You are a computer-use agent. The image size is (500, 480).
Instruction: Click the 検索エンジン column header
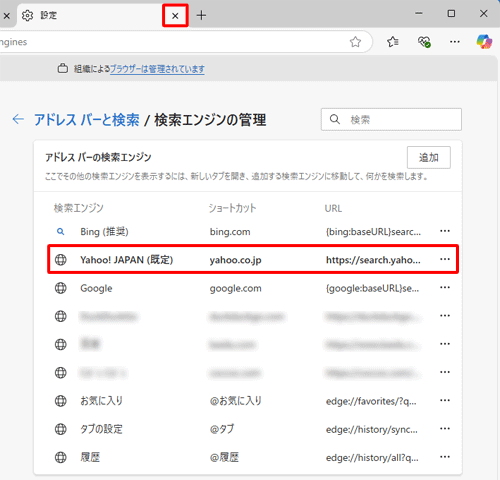coord(79,208)
